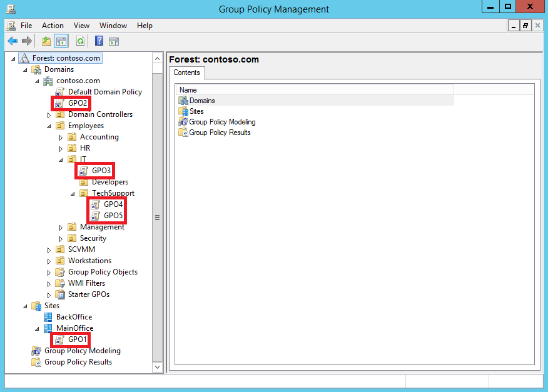Image resolution: width=548 pixels, height=392 pixels.
Task: Click the Name column header
Action: click(315, 90)
